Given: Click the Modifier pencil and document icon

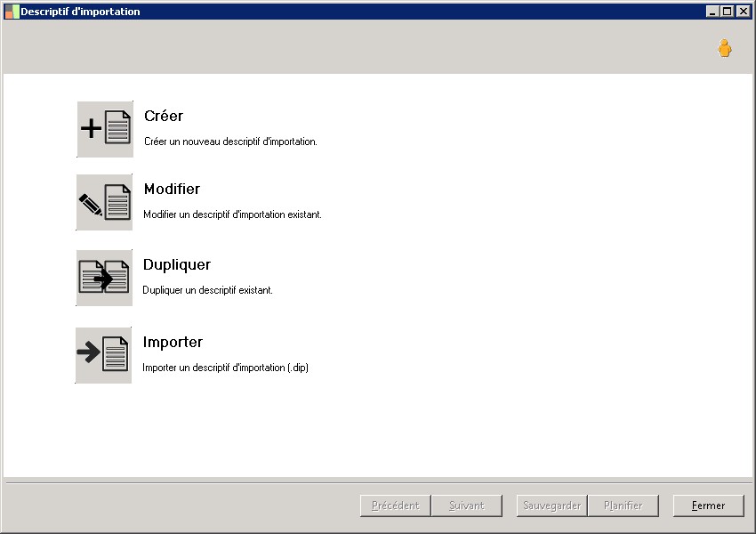Looking at the screenshot, I should [105, 202].
